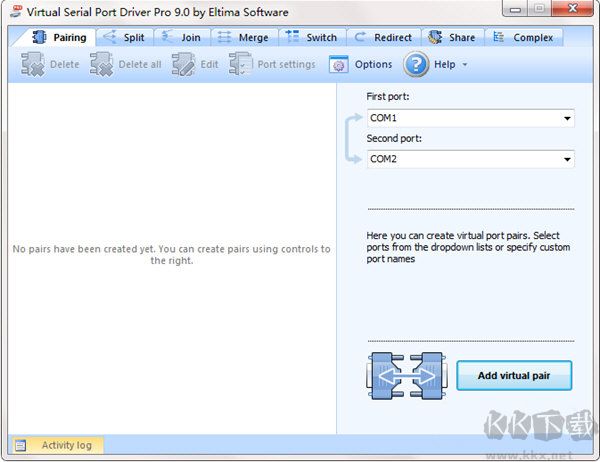Screen dimensions: 600x462
Task: Open the Redirect tab
Action: [x=384, y=37]
